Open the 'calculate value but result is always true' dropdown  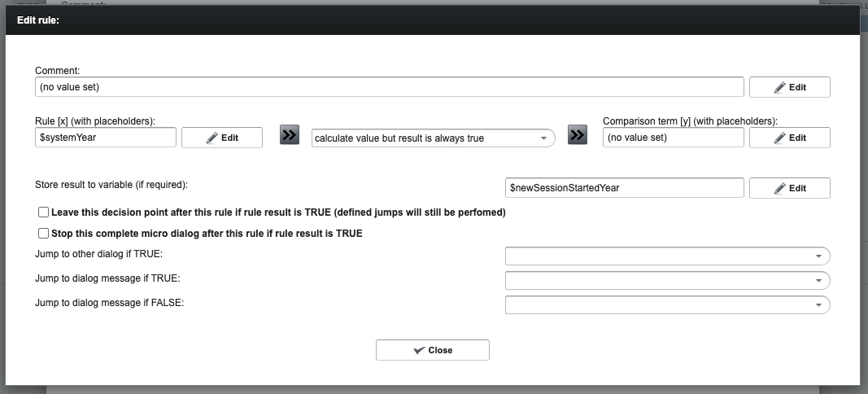(x=433, y=138)
